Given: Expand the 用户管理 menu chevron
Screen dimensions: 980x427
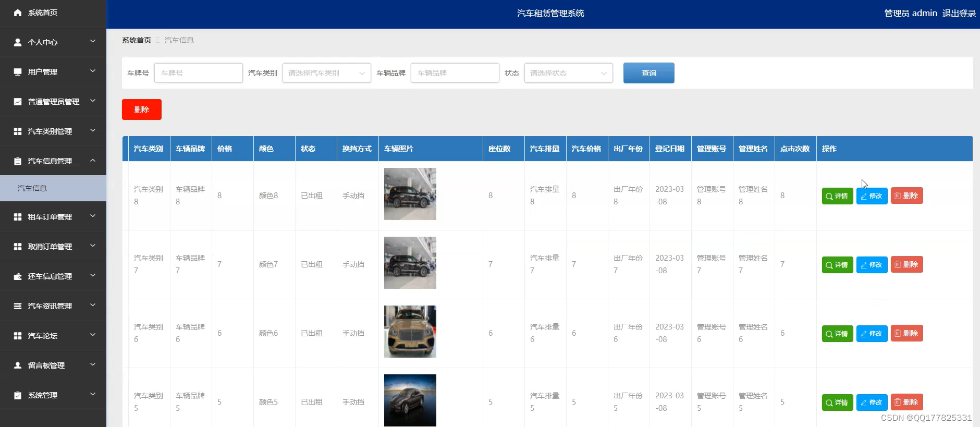Looking at the screenshot, I should pyautogui.click(x=93, y=71).
